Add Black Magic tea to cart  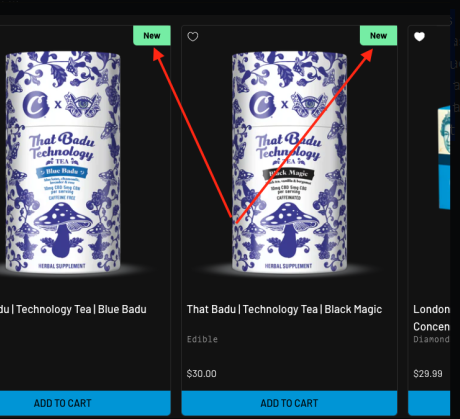[289, 403]
